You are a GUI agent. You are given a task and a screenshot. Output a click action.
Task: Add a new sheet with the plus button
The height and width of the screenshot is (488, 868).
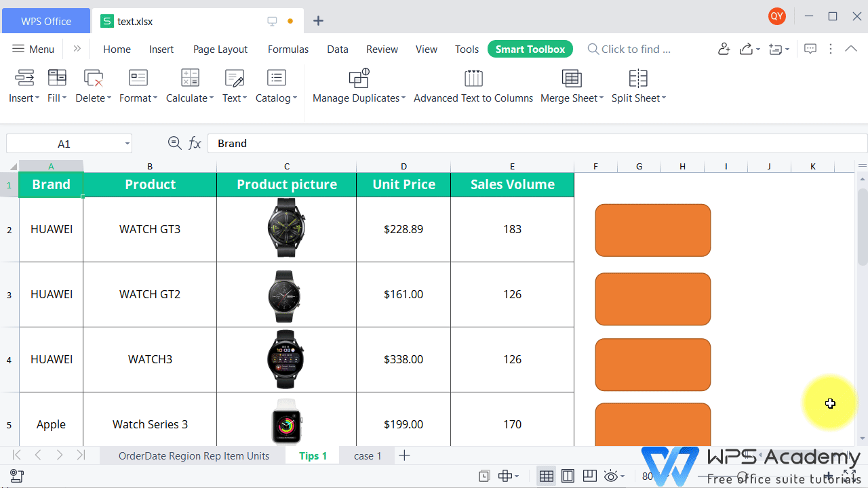(x=404, y=455)
